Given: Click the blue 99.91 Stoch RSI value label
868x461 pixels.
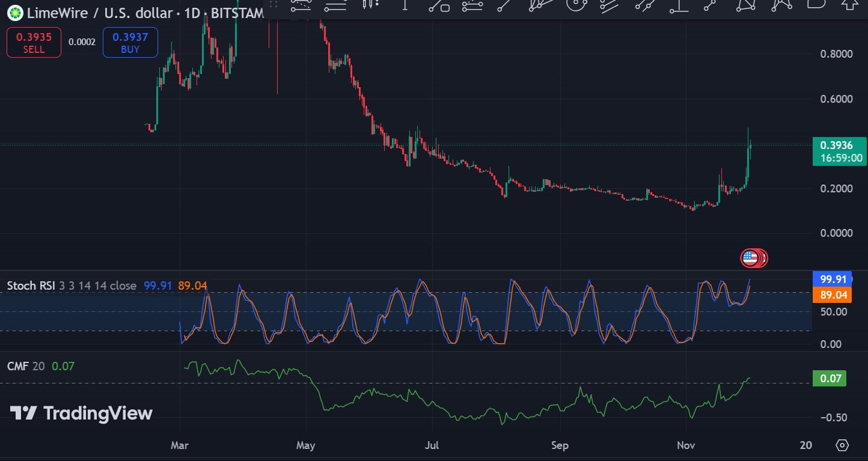Looking at the screenshot, I should coord(833,279).
